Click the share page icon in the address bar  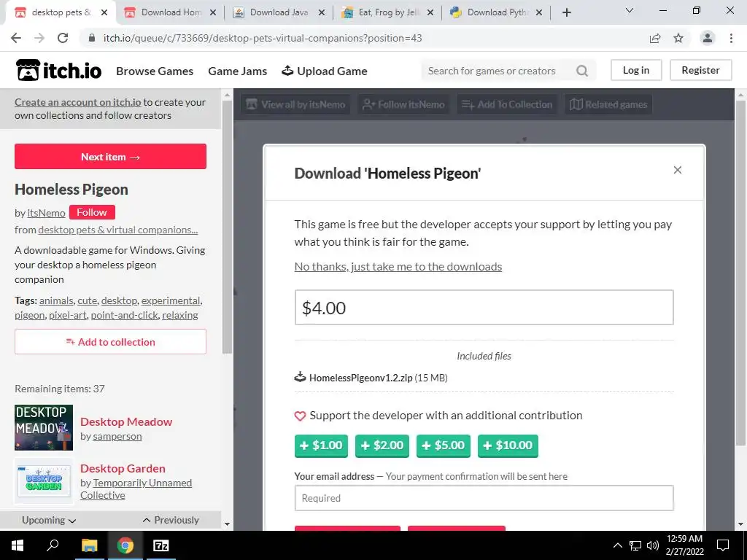tap(655, 38)
